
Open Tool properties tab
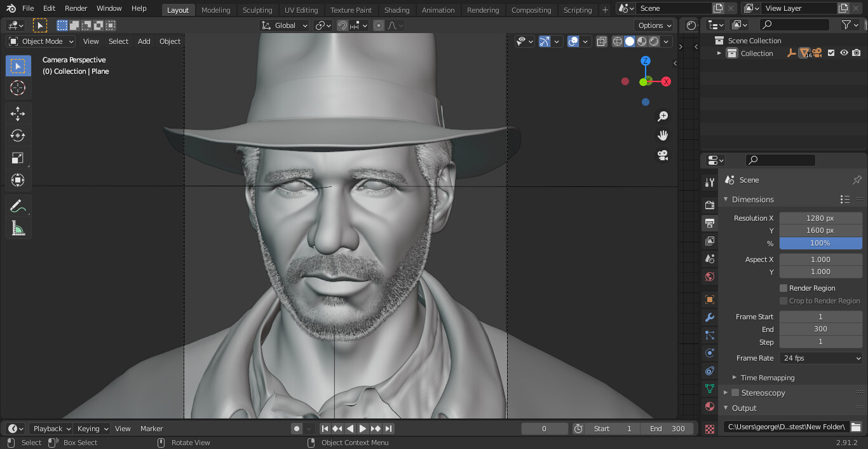(710, 183)
